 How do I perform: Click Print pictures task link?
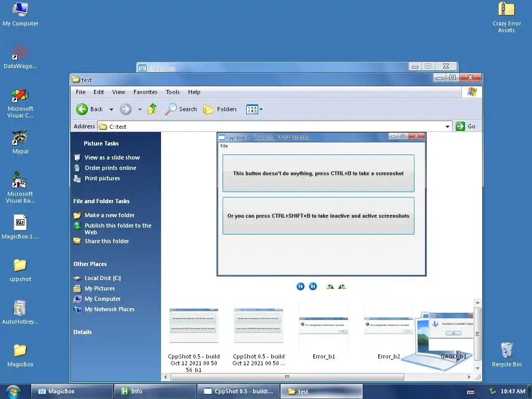click(x=102, y=179)
